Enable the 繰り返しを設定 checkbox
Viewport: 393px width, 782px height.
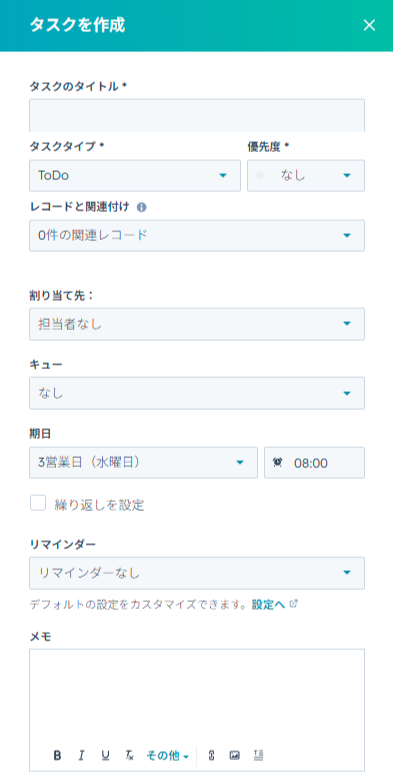pos(38,503)
